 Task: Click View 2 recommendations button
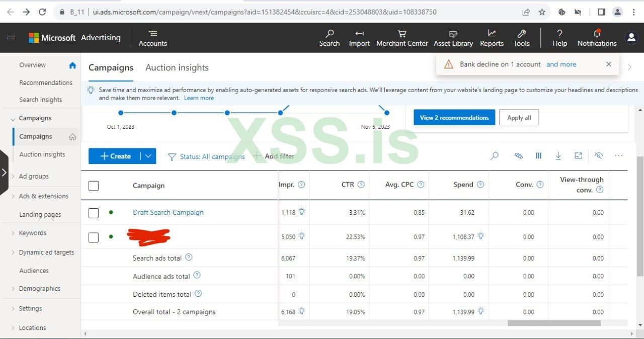[454, 117]
